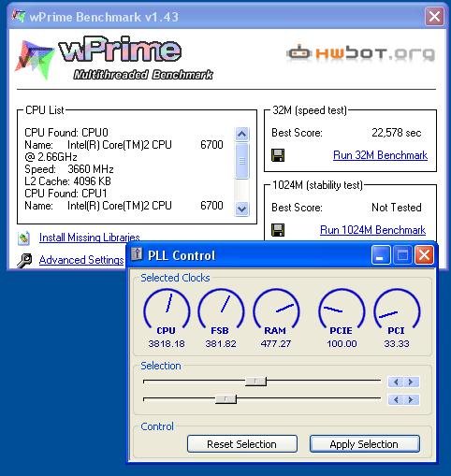The image size is (451, 476).
Task: Click the wrench icon beside Advanced Settings
Action: (24, 261)
